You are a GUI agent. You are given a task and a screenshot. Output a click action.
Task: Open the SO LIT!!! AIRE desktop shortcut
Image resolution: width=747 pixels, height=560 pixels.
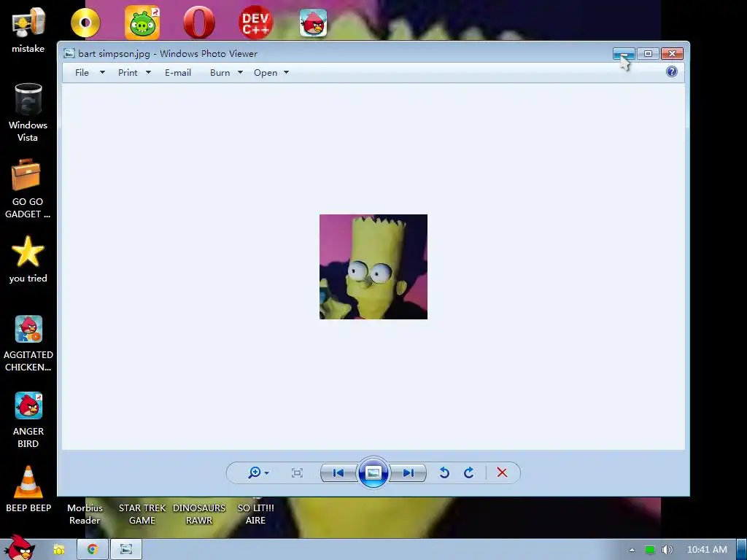pyautogui.click(x=256, y=514)
